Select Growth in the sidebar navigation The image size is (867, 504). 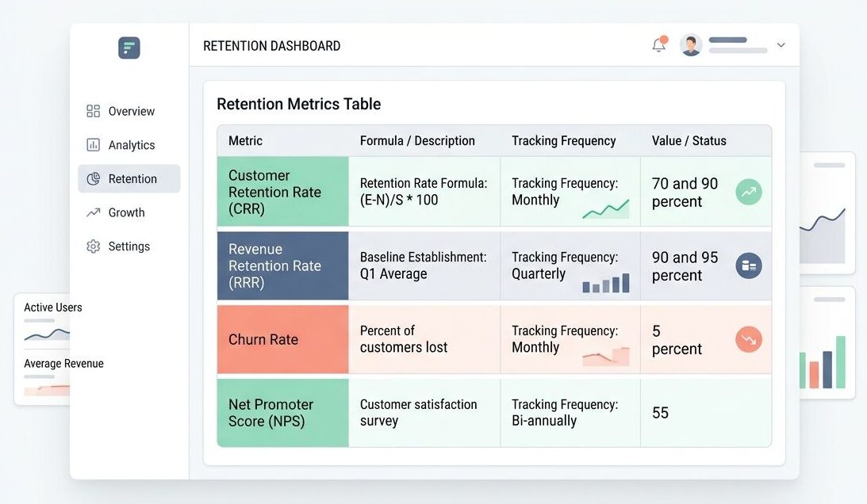tap(126, 212)
